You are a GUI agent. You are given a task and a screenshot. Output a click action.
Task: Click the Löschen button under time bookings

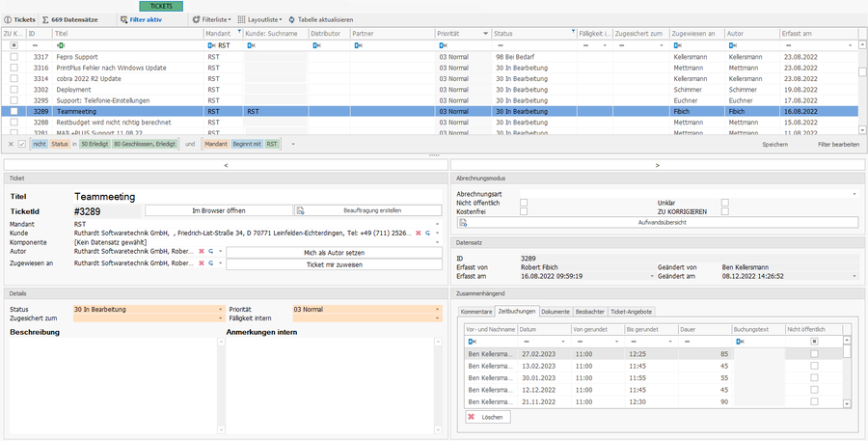click(x=488, y=417)
